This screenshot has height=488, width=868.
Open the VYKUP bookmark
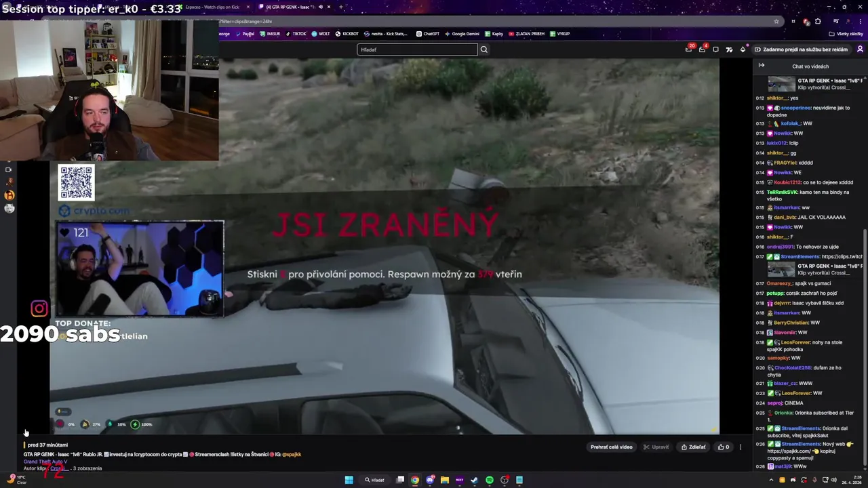tap(560, 34)
